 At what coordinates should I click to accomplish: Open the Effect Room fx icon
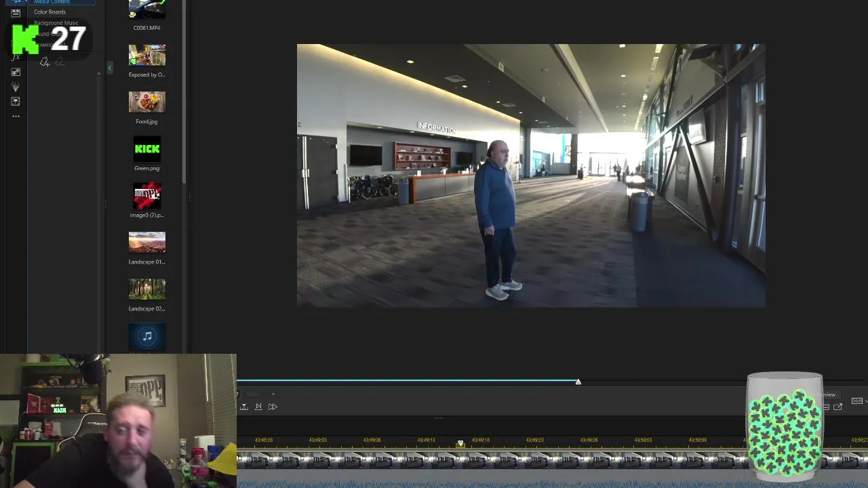(16, 58)
